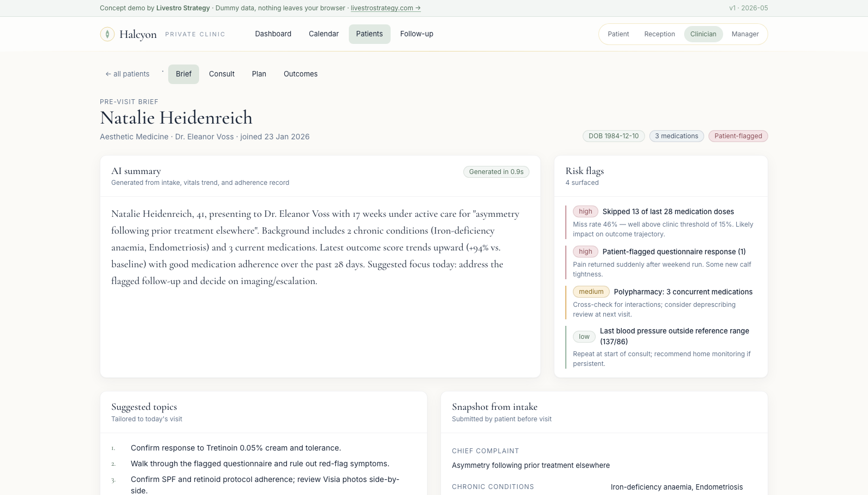Click the medium tag beside Polypharmacy
The height and width of the screenshot is (495, 868).
(x=591, y=292)
